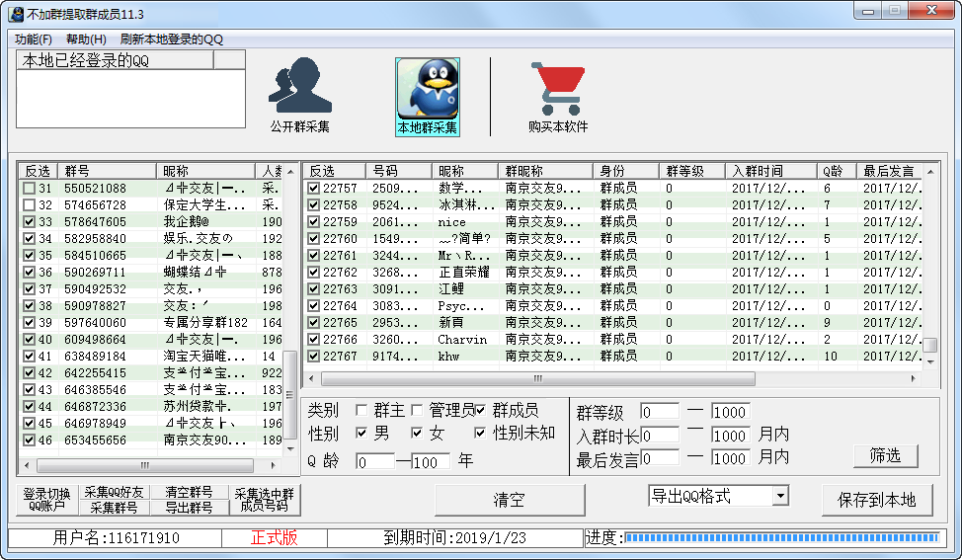Uncheck group row 33 我企鹅@
The width and height of the screenshot is (962, 560).
pos(29,221)
